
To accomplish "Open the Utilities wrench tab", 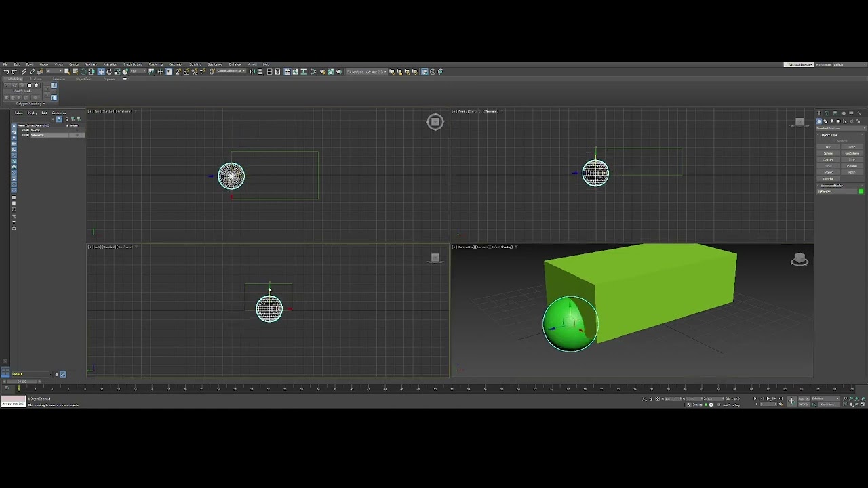I will [859, 113].
